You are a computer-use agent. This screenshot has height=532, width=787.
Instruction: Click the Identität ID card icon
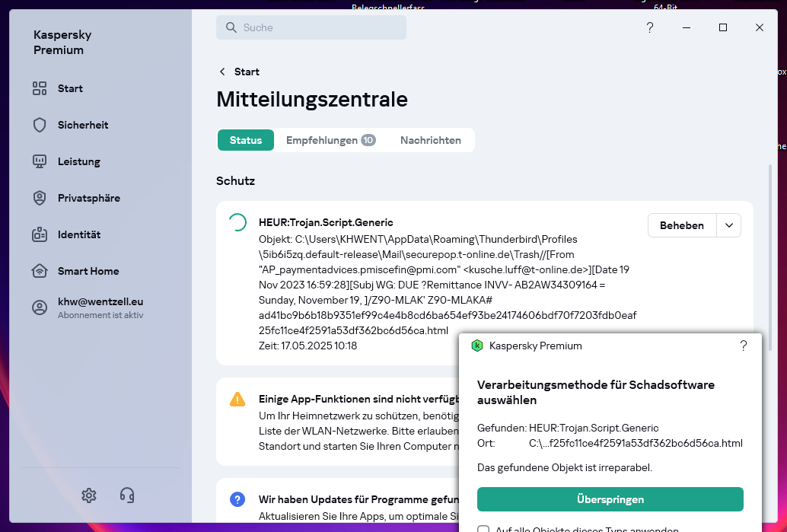[x=40, y=234]
